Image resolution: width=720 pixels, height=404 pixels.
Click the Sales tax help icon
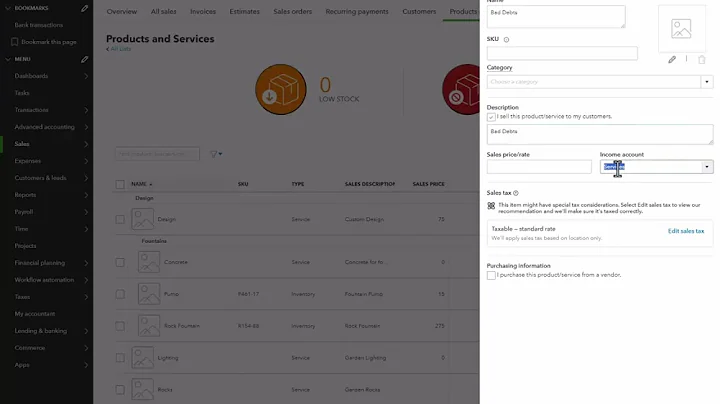[516, 193]
